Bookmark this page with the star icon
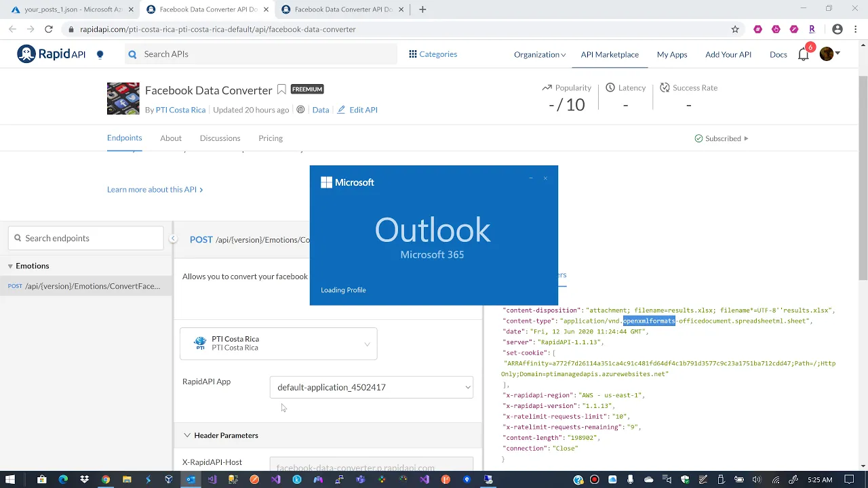The width and height of the screenshot is (868, 488). (x=735, y=29)
